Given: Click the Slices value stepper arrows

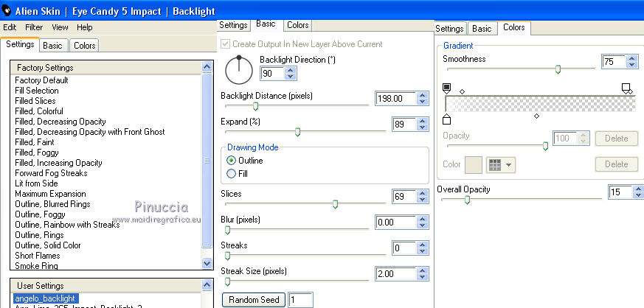Looking at the screenshot, I should (422, 197).
